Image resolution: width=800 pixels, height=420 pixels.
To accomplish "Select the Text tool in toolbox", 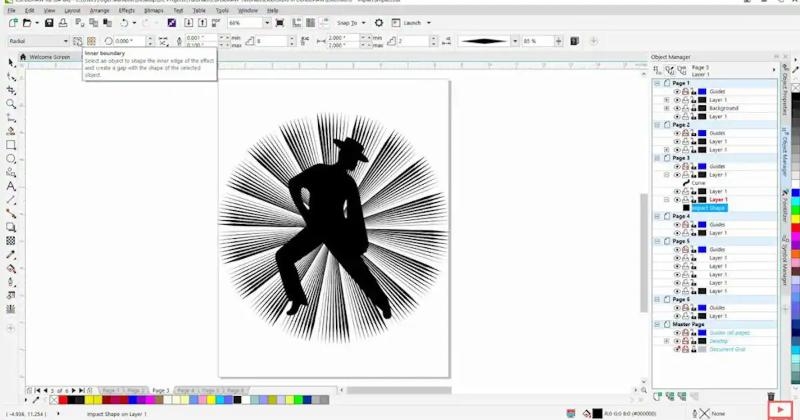I will pyautogui.click(x=11, y=187).
